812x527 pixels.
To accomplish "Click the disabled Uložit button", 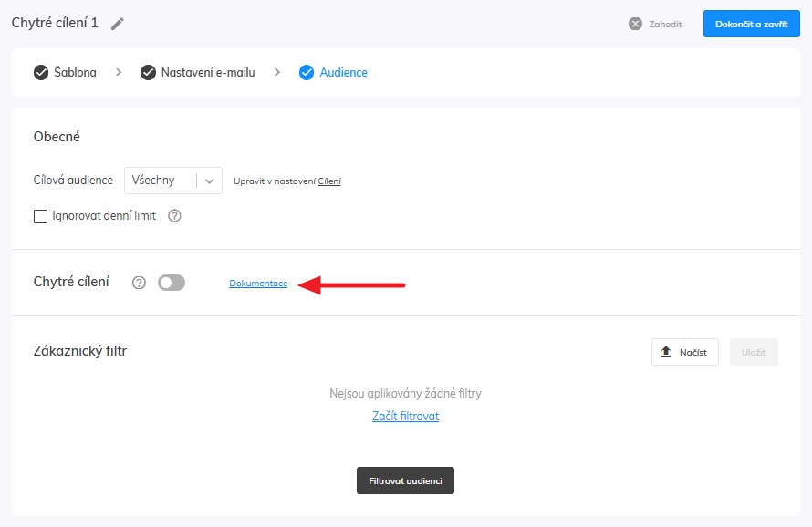I will pyautogui.click(x=754, y=352).
